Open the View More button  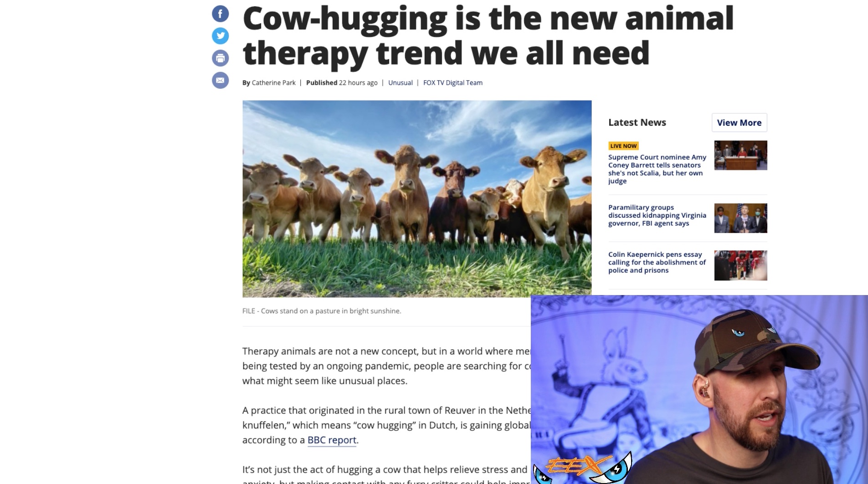click(x=739, y=122)
